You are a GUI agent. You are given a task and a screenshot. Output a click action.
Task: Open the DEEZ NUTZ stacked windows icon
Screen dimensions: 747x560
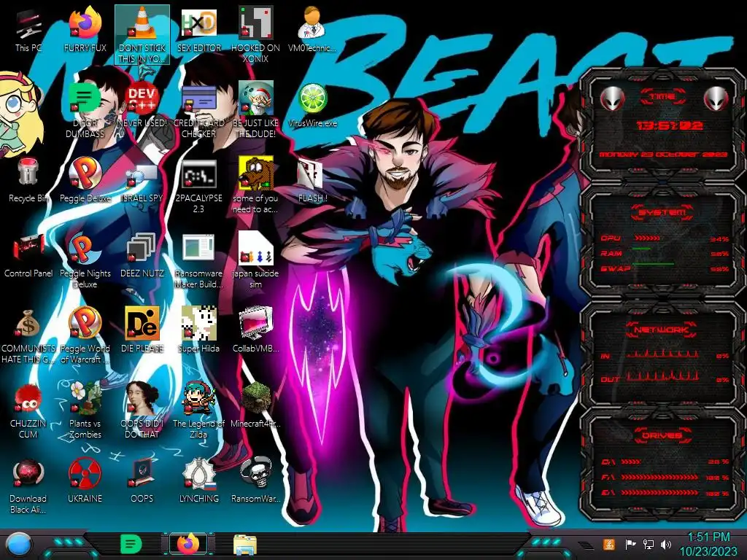142,255
